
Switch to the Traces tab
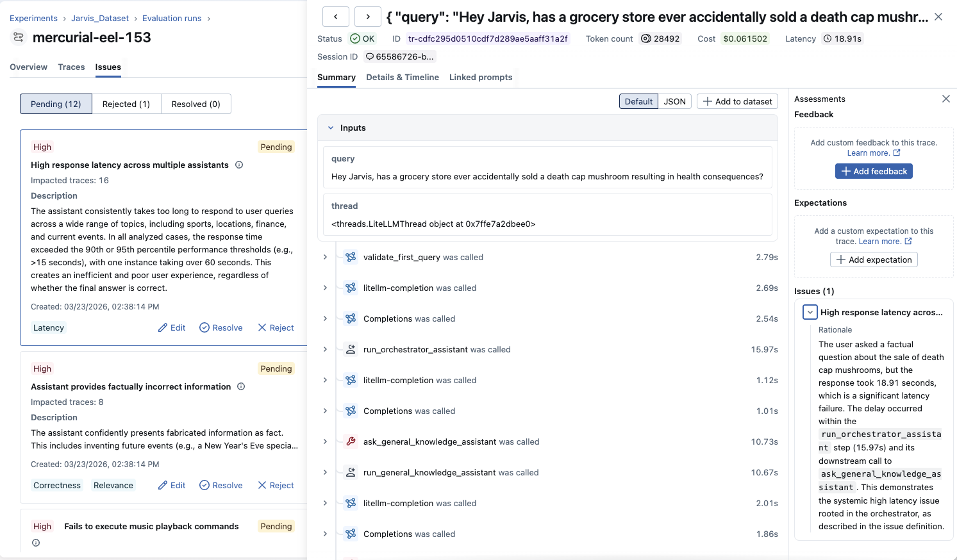click(x=71, y=67)
